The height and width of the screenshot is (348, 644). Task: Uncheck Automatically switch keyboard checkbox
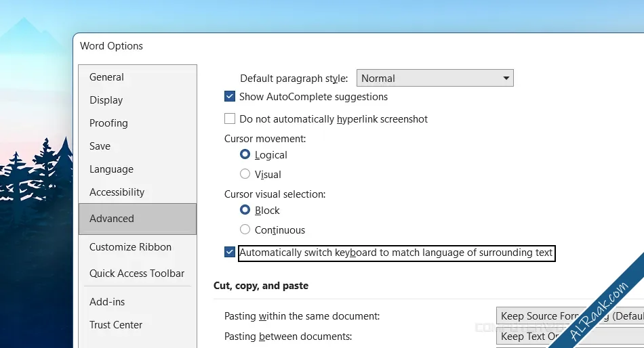tap(230, 252)
